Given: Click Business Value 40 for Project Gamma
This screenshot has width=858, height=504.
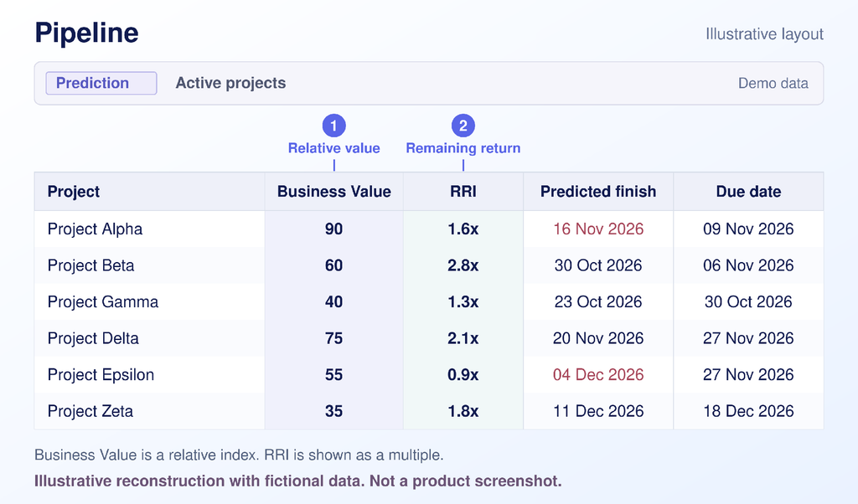Looking at the screenshot, I should [333, 301].
